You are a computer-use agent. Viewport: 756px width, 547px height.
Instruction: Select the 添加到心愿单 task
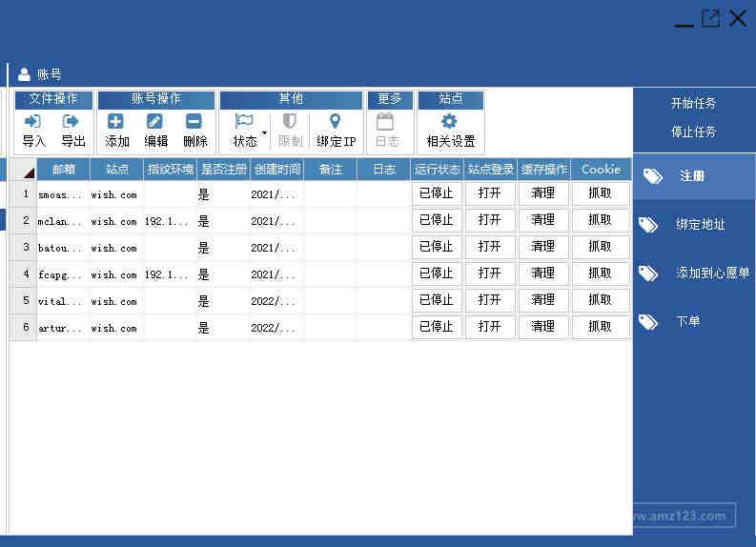point(694,273)
